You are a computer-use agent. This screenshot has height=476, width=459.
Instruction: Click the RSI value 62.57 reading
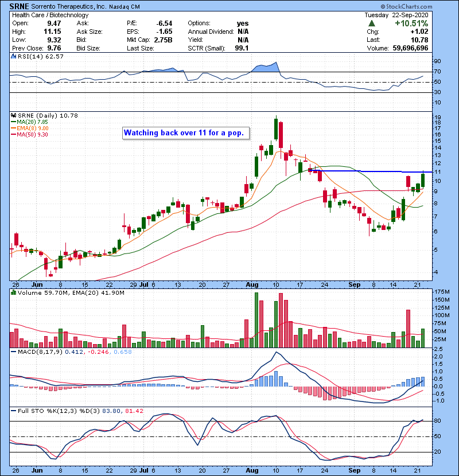point(53,56)
